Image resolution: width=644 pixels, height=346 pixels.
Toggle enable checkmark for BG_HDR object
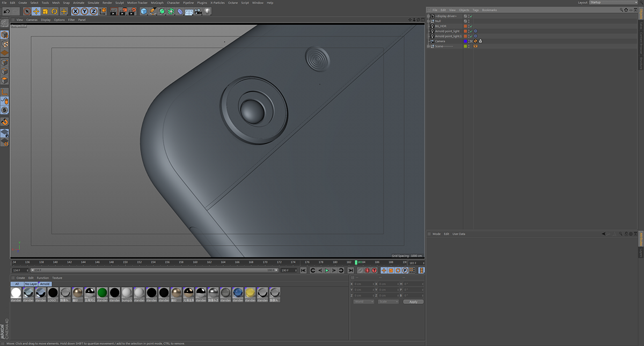tap(471, 26)
